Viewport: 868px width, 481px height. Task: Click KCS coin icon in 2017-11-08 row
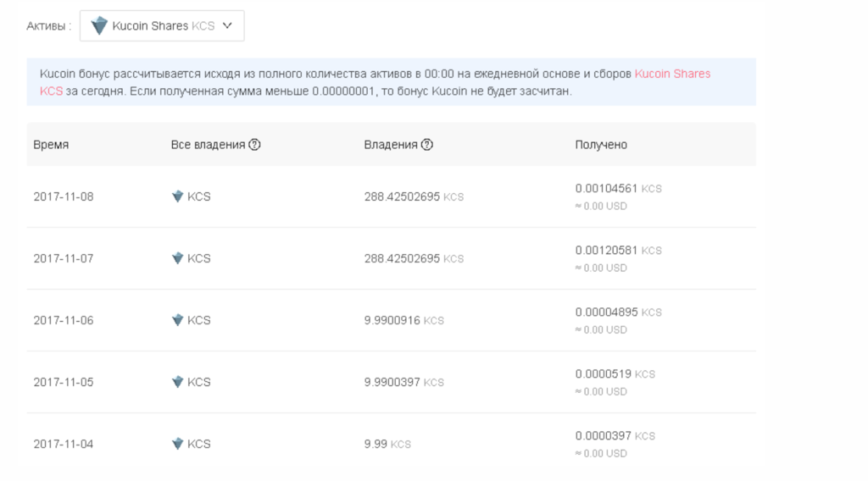tap(177, 196)
